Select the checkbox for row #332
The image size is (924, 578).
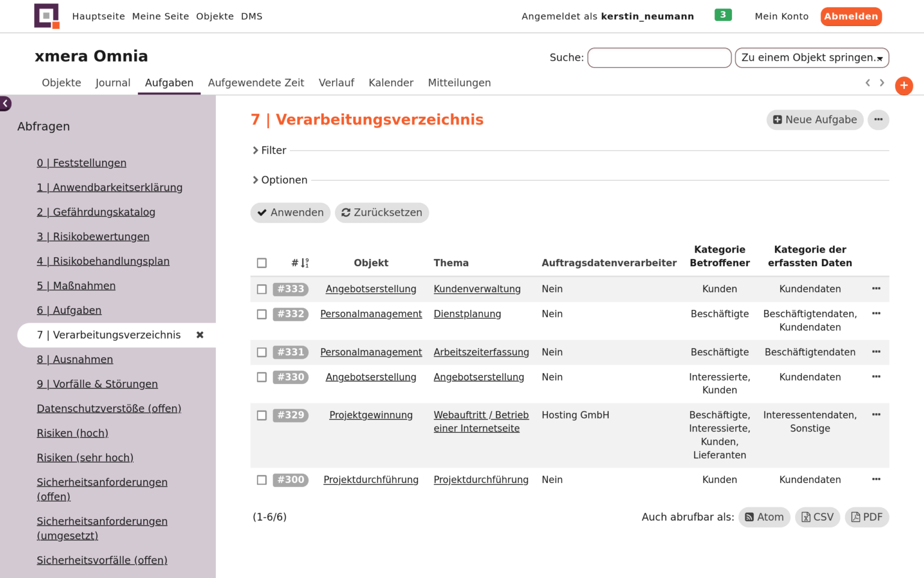click(x=262, y=314)
